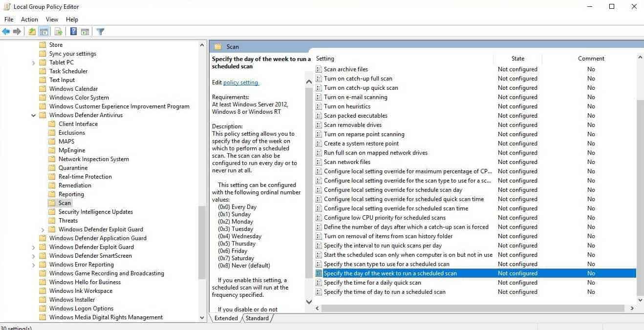Click the Export List toolbar icon
This screenshot has height=330, width=644.
59,32
